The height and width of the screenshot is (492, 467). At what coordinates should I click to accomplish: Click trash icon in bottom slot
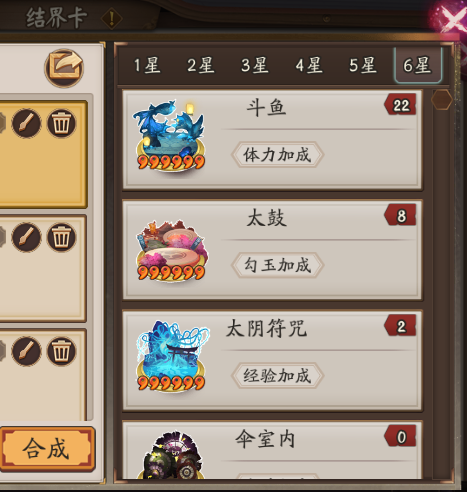click(x=61, y=351)
